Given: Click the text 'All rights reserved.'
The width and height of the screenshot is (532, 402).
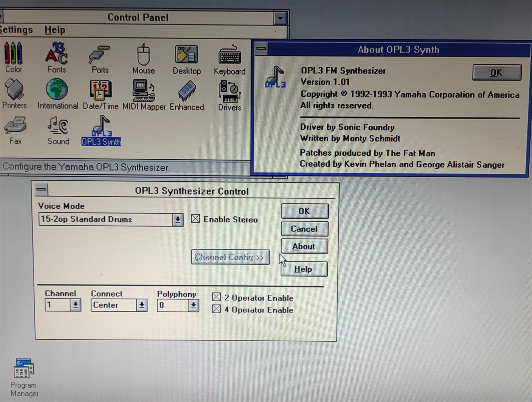Looking at the screenshot, I should pos(337,105).
